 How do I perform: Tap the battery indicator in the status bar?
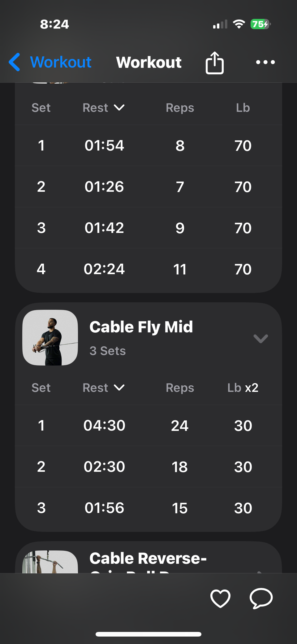260,24
